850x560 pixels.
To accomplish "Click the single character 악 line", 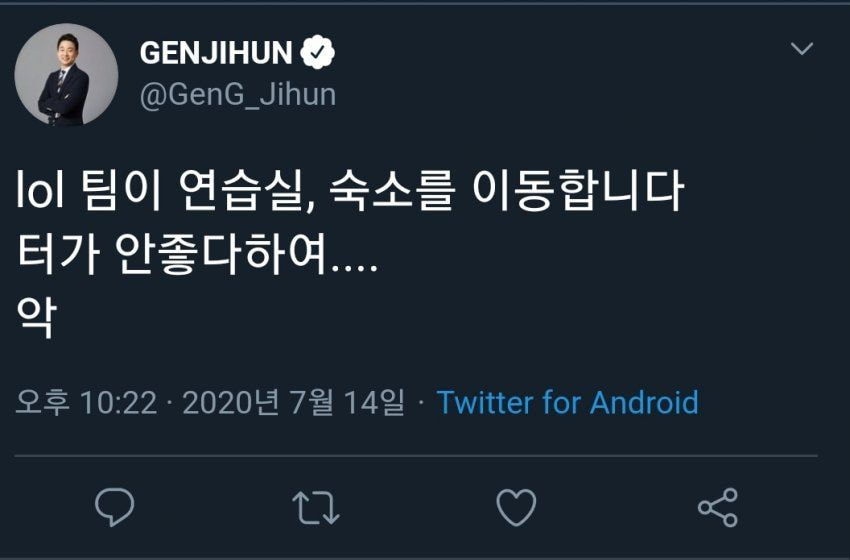I will click(x=37, y=320).
